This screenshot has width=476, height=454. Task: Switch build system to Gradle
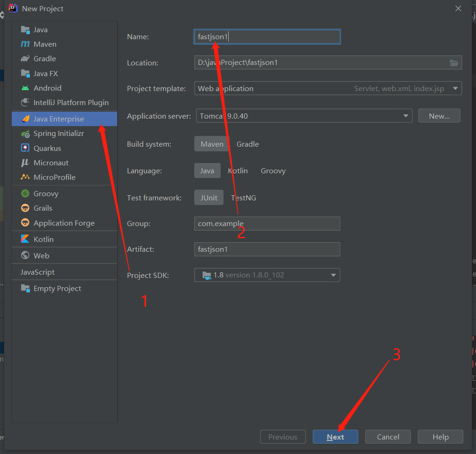coord(248,144)
